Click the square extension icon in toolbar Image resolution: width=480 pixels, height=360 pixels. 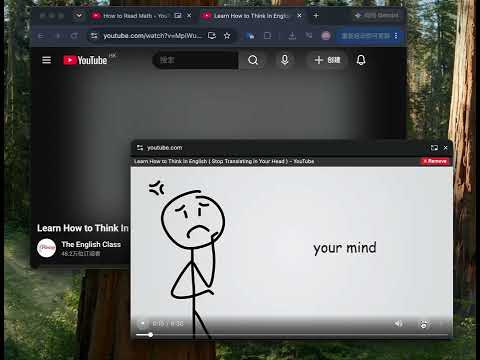click(267, 36)
